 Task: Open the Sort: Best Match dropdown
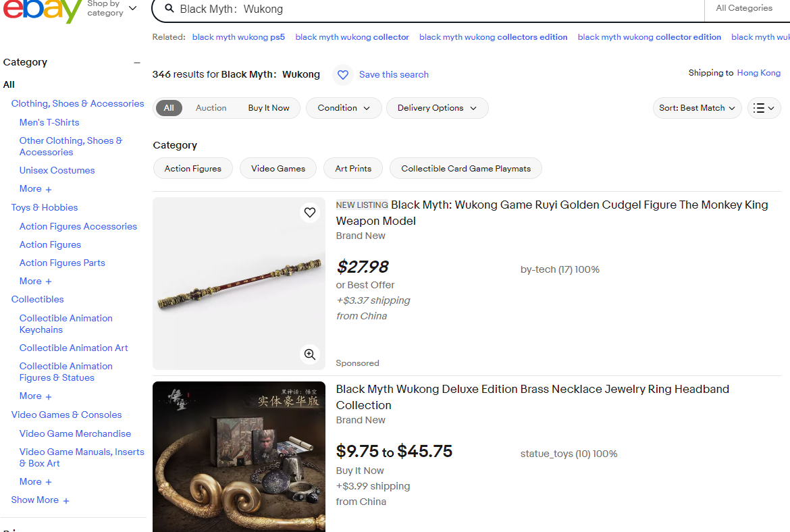coord(697,108)
